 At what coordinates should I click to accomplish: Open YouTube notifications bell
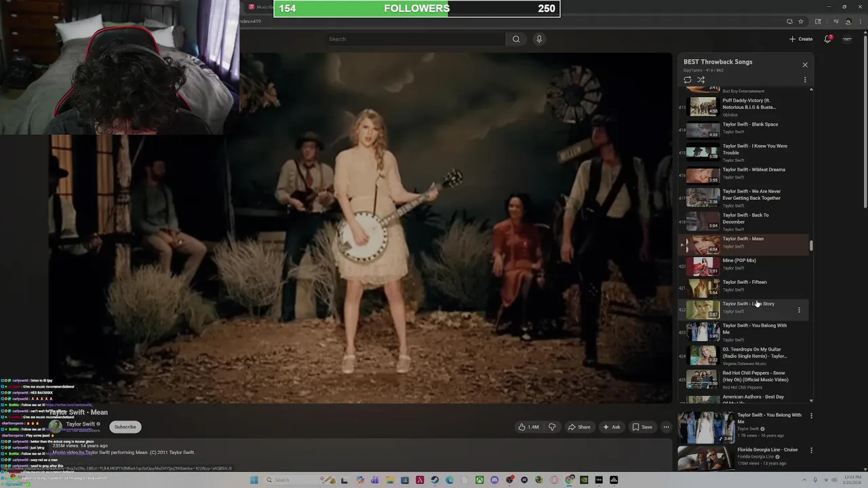tap(828, 39)
